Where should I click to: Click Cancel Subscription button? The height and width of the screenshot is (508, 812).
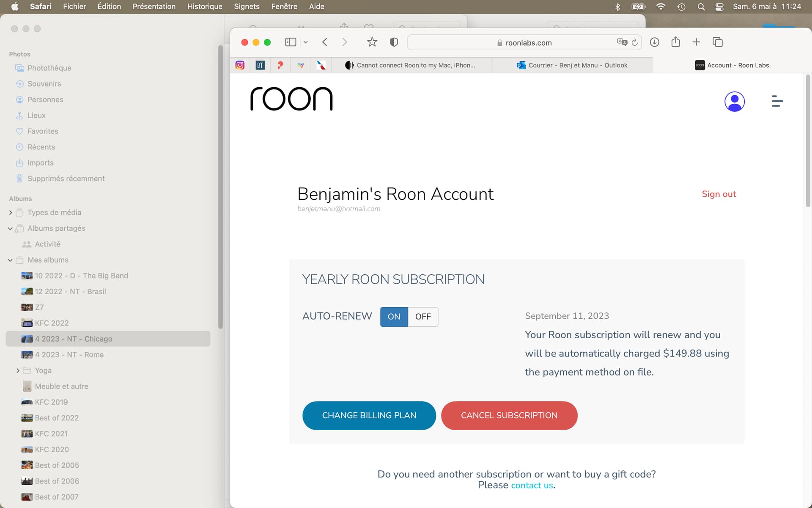509,415
